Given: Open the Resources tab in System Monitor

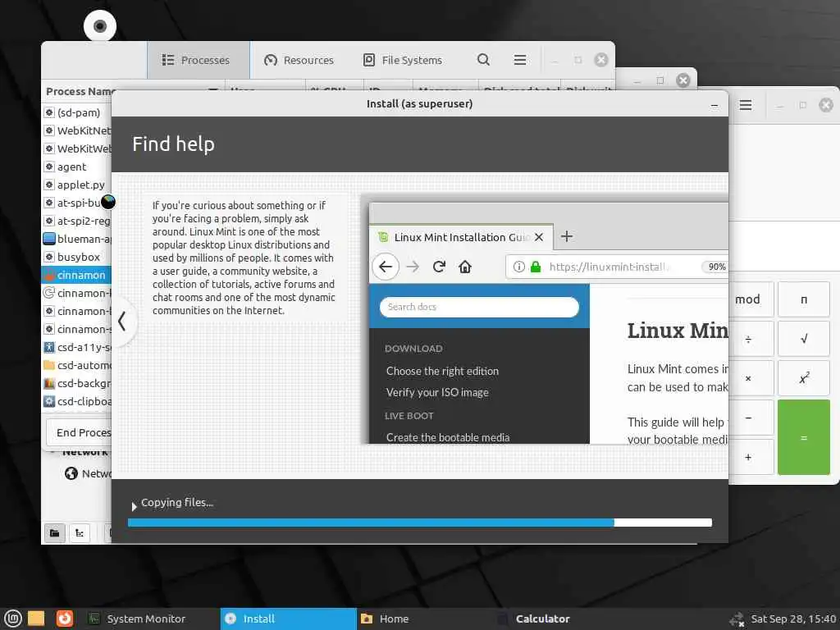Looking at the screenshot, I should pyautogui.click(x=299, y=60).
